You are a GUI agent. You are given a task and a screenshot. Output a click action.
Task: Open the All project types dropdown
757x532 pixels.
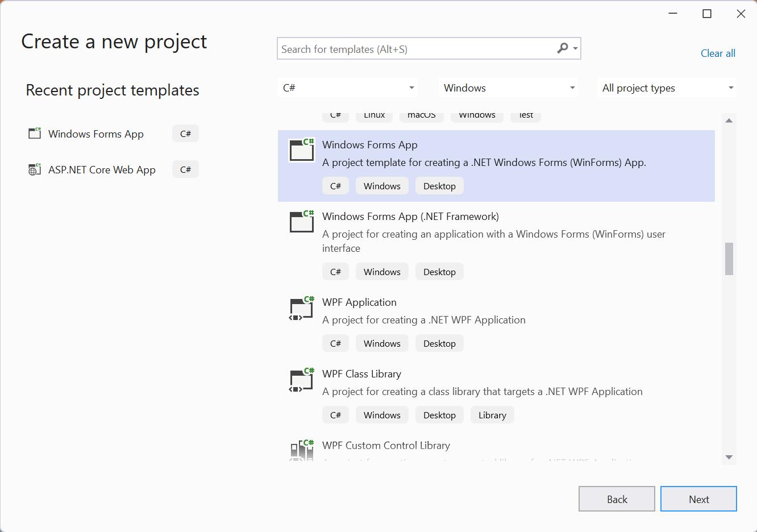click(666, 88)
